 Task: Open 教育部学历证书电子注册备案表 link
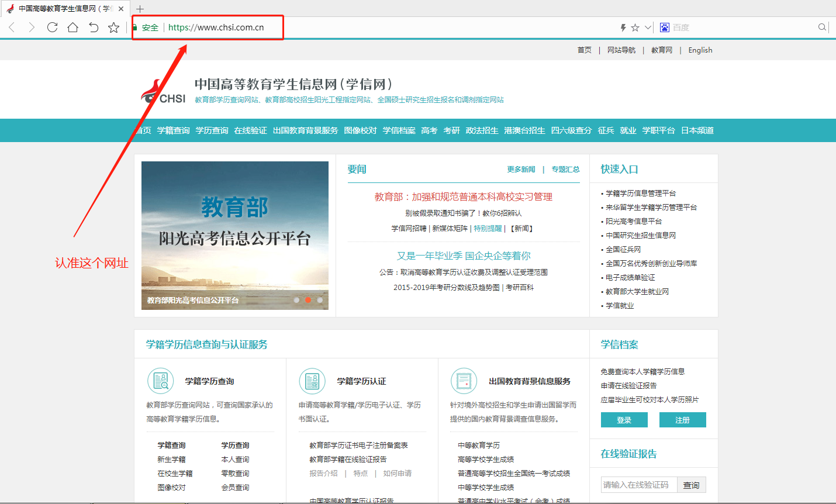pyautogui.click(x=359, y=446)
